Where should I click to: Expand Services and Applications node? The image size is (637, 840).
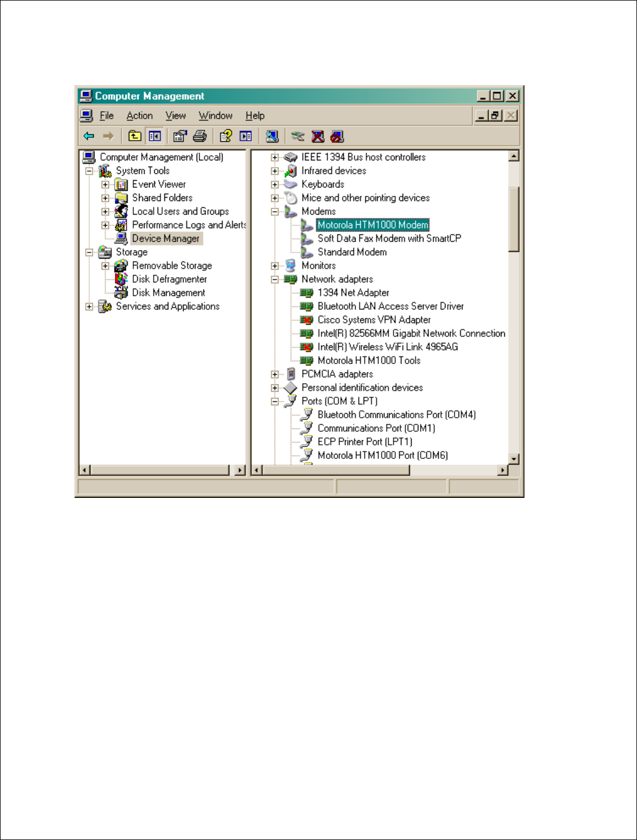pyautogui.click(x=89, y=307)
